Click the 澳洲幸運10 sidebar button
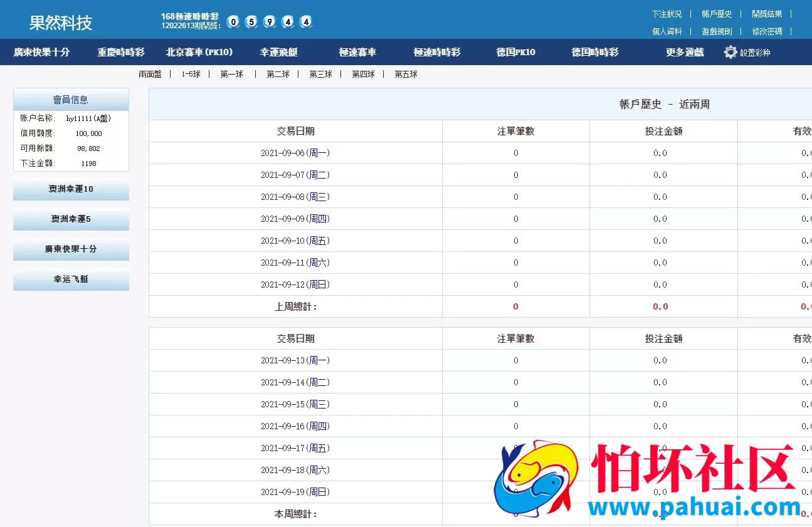 pyautogui.click(x=71, y=189)
